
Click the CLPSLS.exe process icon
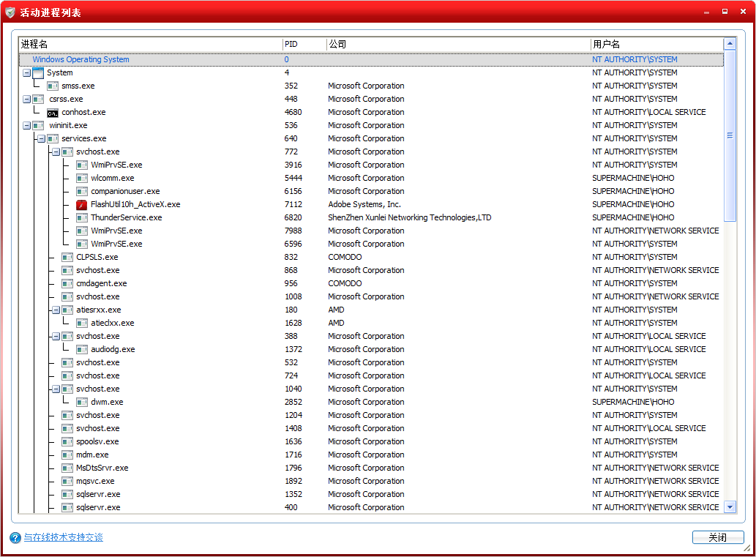pos(67,257)
